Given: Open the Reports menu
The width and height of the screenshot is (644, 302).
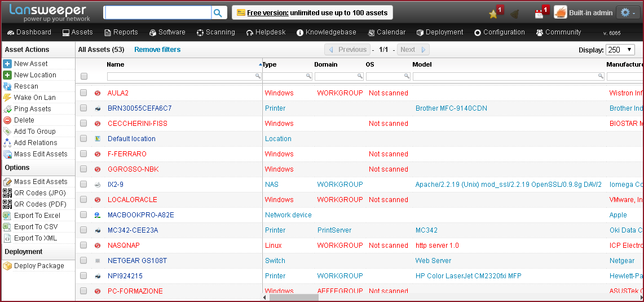Looking at the screenshot, I should (121, 32).
